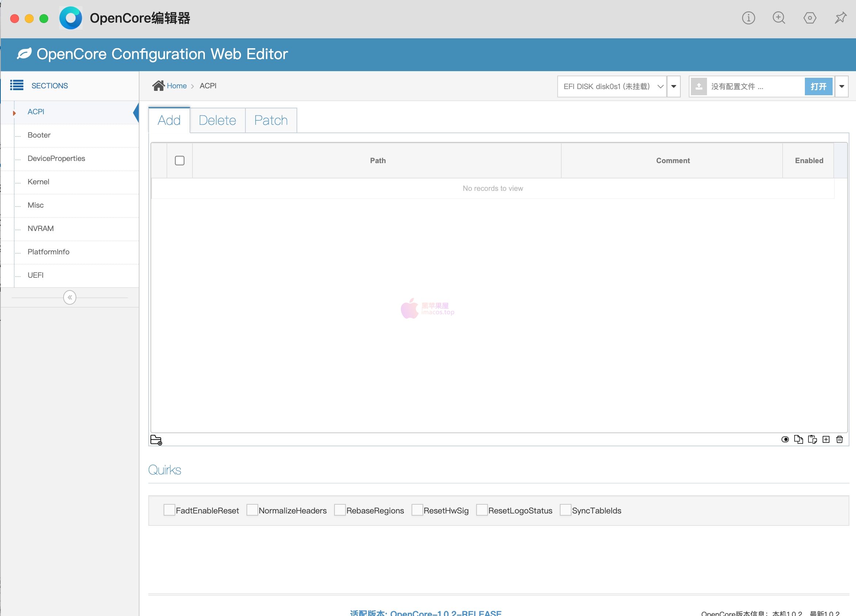Check the select-all checkbox in table header
This screenshot has width=856, height=616.
180,160
